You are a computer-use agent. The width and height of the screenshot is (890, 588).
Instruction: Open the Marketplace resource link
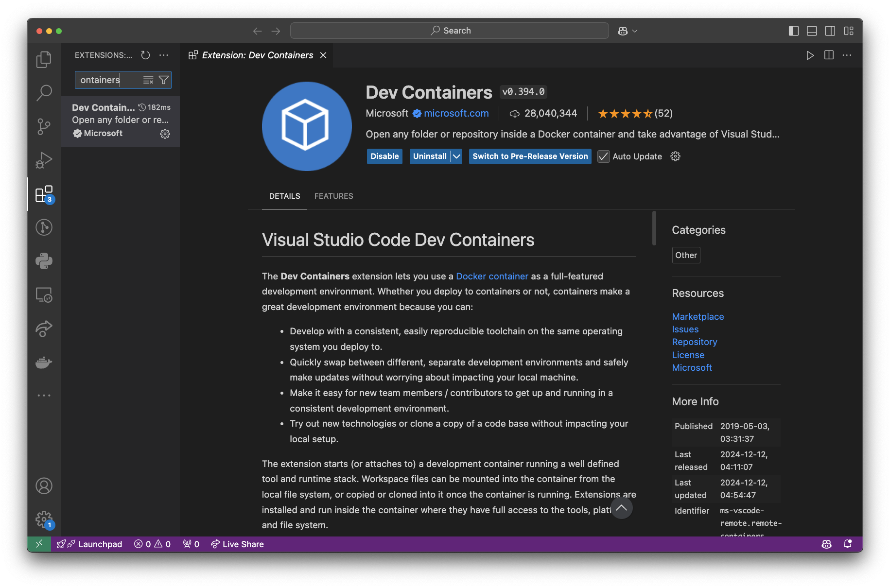point(698,316)
